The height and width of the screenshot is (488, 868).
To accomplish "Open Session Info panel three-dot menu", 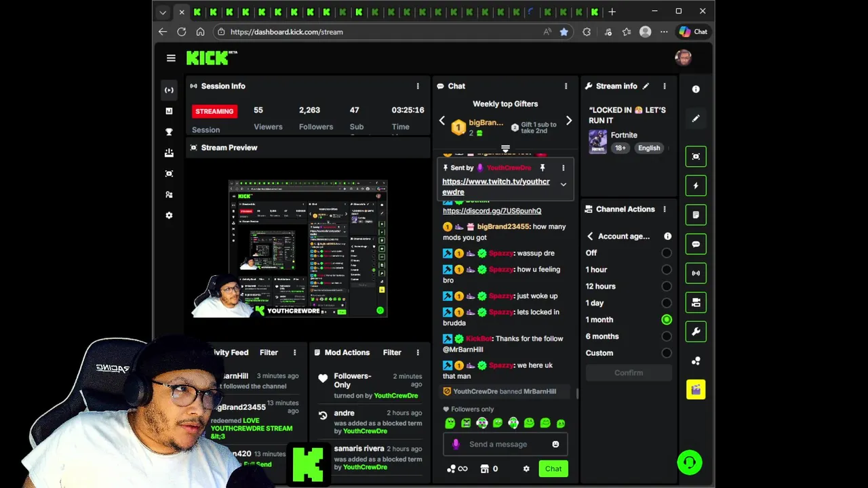I will pyautogui.click(x=418, y=86).
